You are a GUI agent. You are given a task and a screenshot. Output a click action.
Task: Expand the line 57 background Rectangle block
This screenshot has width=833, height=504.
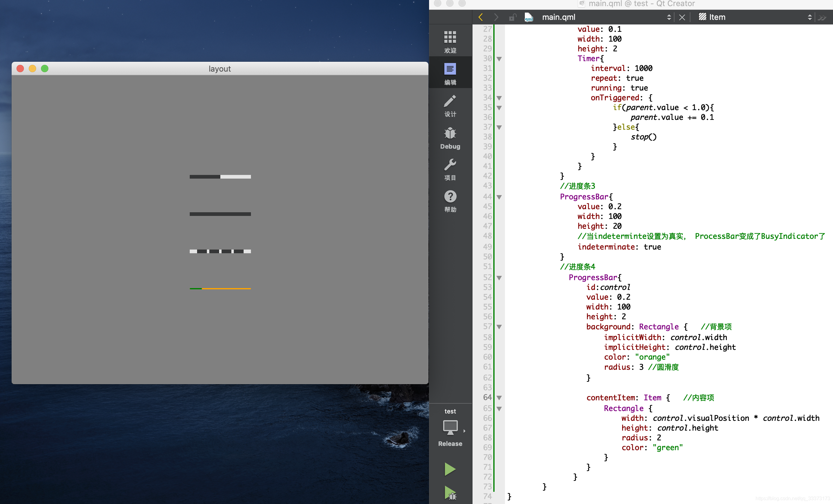499,327
